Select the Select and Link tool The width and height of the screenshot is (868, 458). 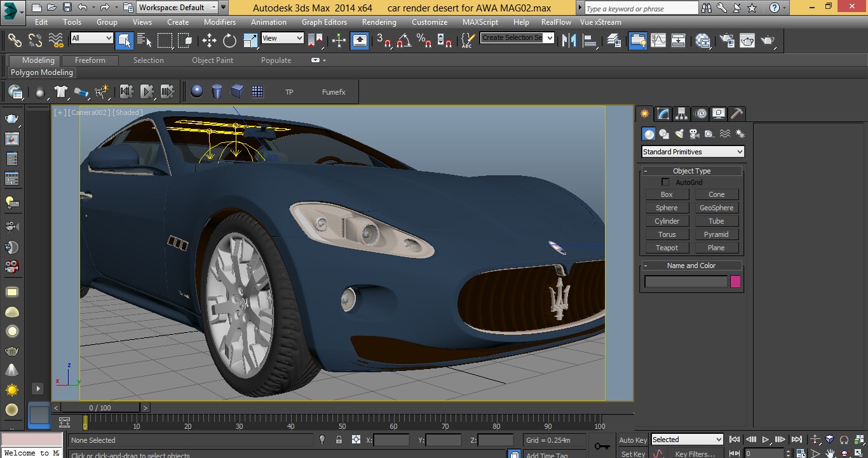[x=15, y=40]
